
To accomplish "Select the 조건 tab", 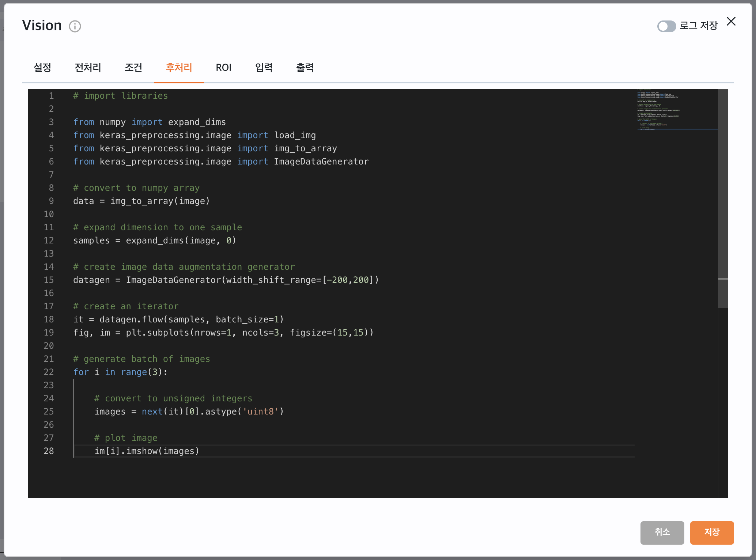I will 133,67.
